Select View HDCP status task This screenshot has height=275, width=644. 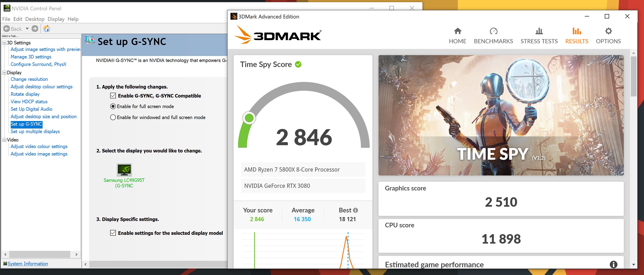[x=29, y=102]
